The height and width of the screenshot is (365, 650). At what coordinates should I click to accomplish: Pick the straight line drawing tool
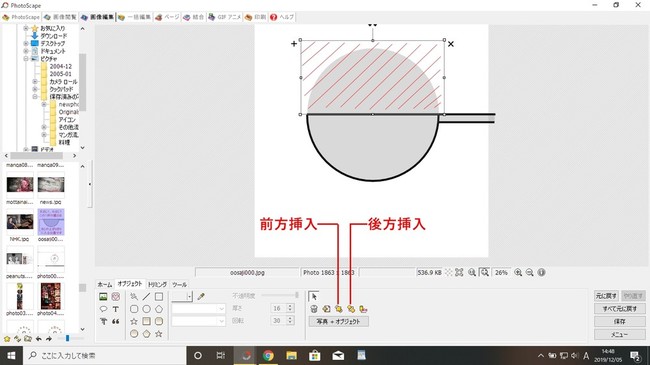146,297
